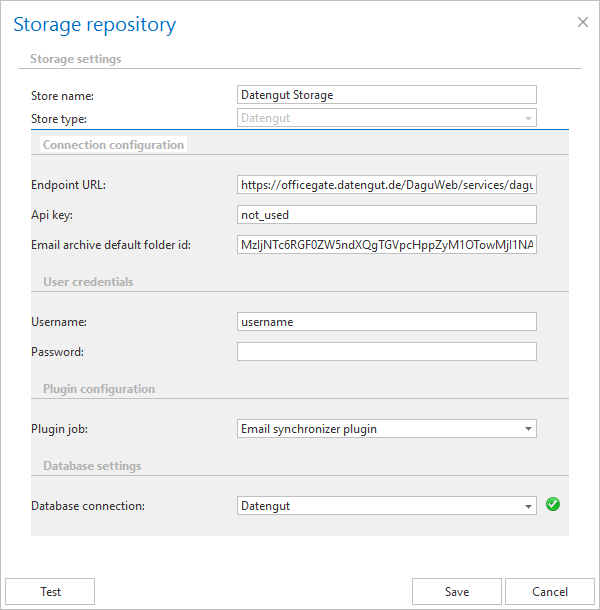Open the Plugin job dropdown
600x610 pixels.
point(527,429)
